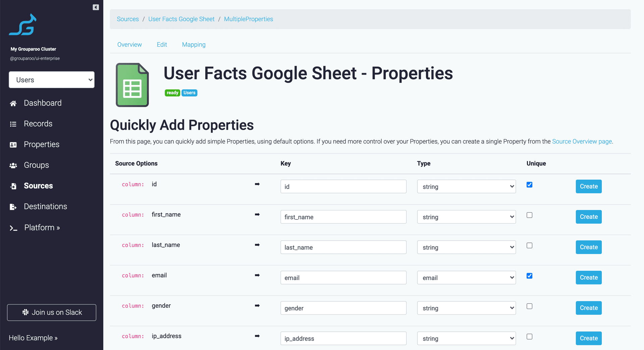The image size is (644, 350).
Task: Open the Type dropdown for first_name
Action: coord(466,217)
